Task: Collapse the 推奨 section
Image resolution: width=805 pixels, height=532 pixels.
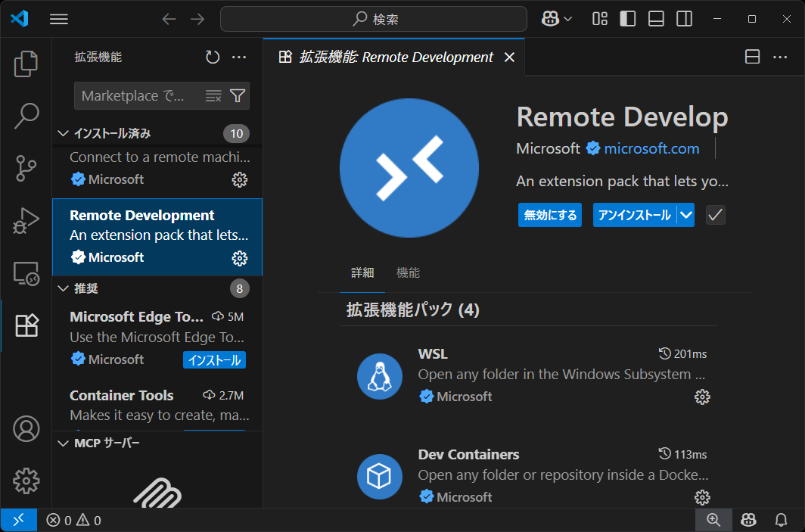Action: [x=63, y=288]
